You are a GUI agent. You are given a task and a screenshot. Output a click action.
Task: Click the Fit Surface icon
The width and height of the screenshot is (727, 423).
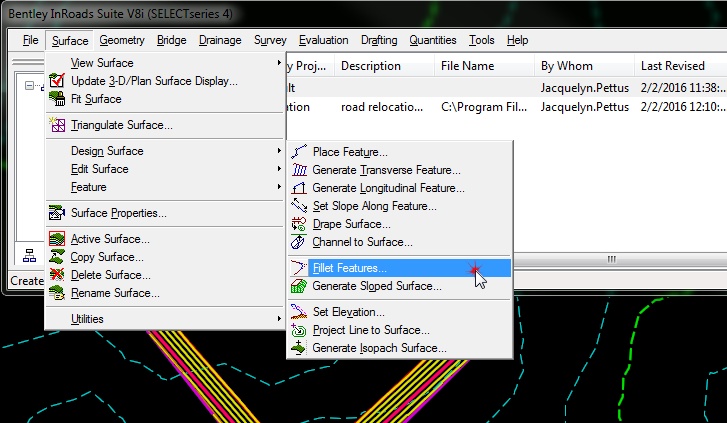click(x=57, y=99)
